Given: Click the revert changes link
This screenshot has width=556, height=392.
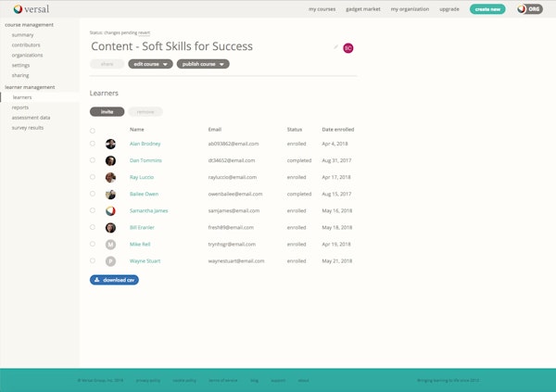Looking at the screenshot, I should 145,32.
